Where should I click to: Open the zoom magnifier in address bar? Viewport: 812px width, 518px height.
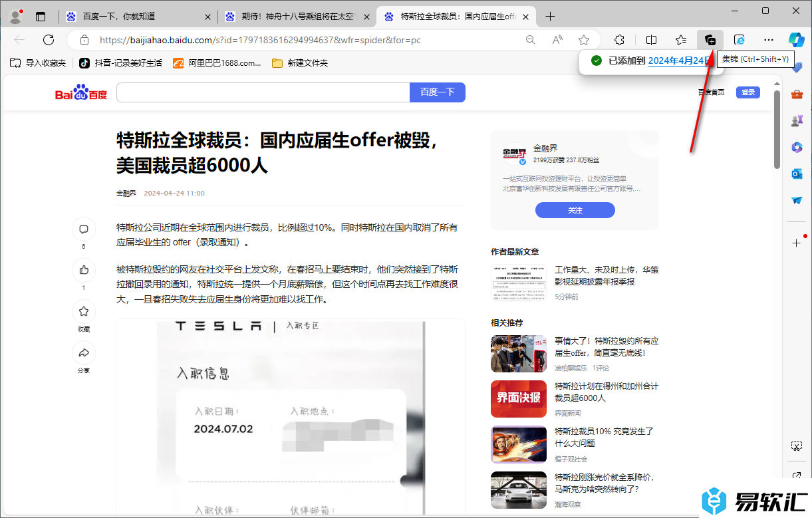click(531, 40)
